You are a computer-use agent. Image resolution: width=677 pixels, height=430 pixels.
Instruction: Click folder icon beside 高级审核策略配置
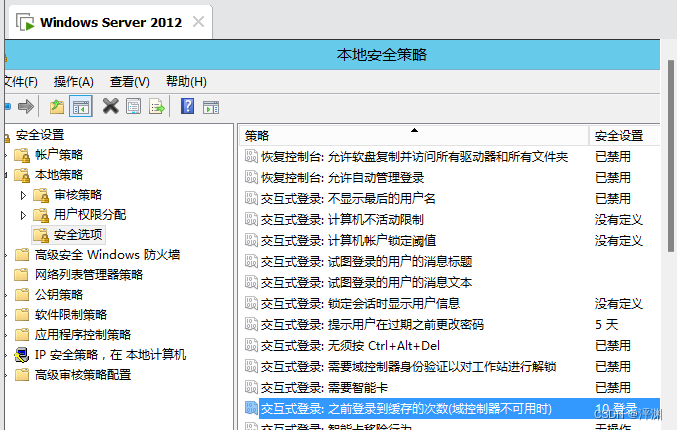22,375
